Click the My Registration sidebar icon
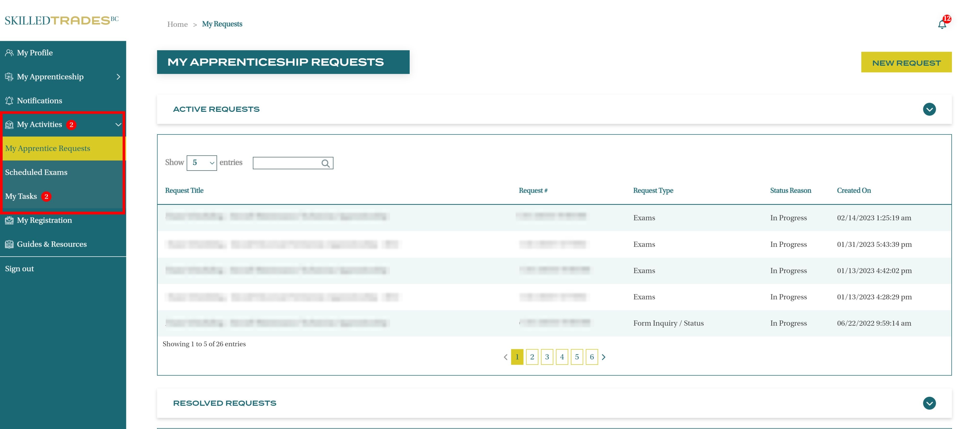The width and height of the screenshot is (980, 429). 9,220
